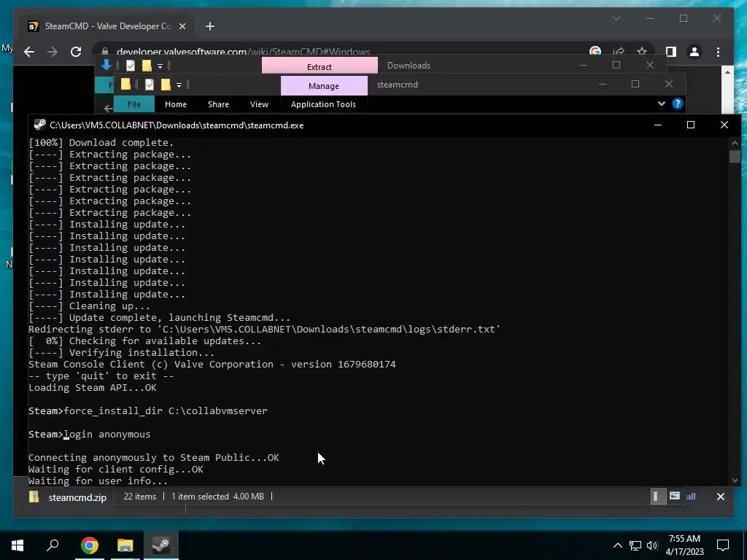Expand the Explorer ribbon with the chevron
The height and width of the screenshot is (560, 747).
(x=661, y=104)
